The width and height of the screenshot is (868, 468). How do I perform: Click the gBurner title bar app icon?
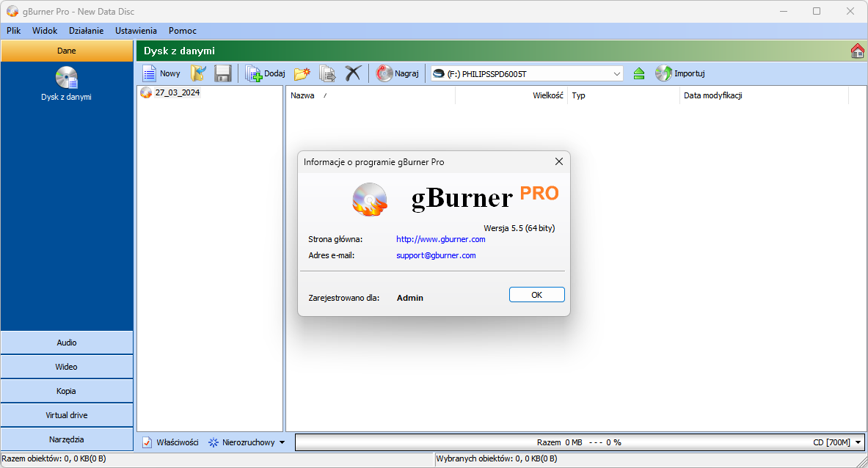12,11
